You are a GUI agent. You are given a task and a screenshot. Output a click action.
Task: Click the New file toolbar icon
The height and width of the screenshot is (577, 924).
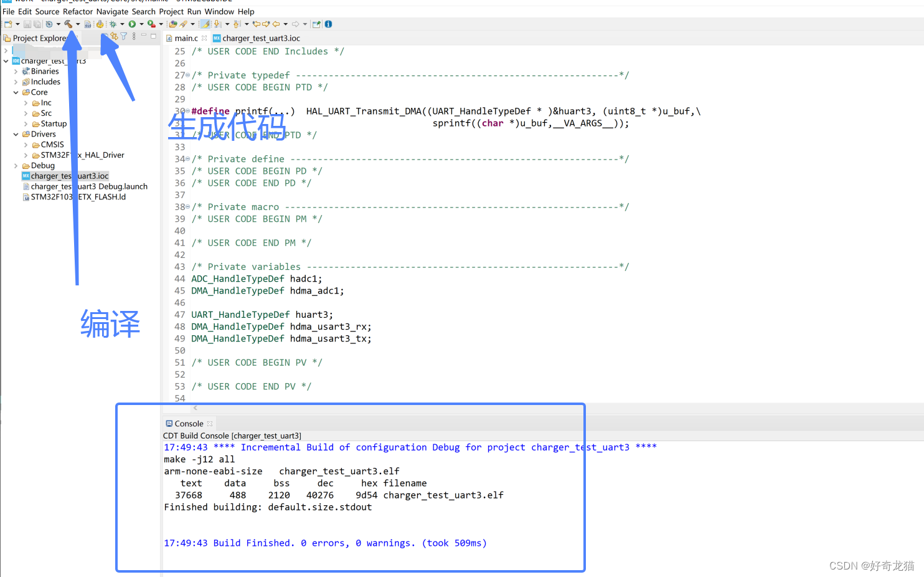coord(8,24)
